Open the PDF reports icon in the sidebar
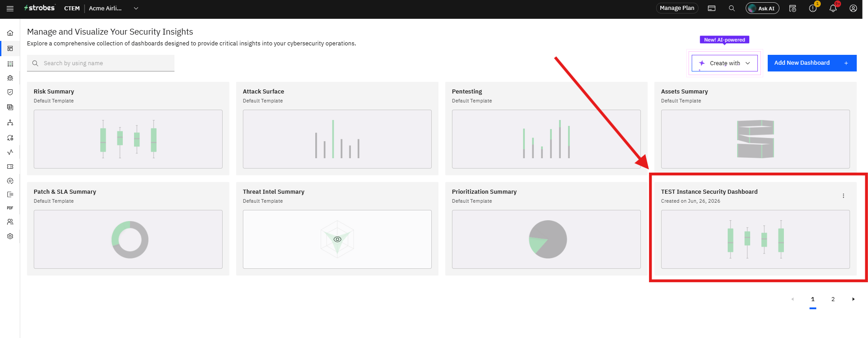Screen dimensions: 868x338 click(10, 208)
